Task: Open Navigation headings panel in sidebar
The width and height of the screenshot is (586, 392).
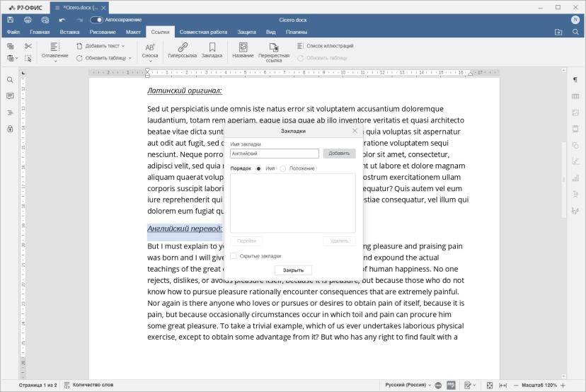Action: click(x=10, y=113)
